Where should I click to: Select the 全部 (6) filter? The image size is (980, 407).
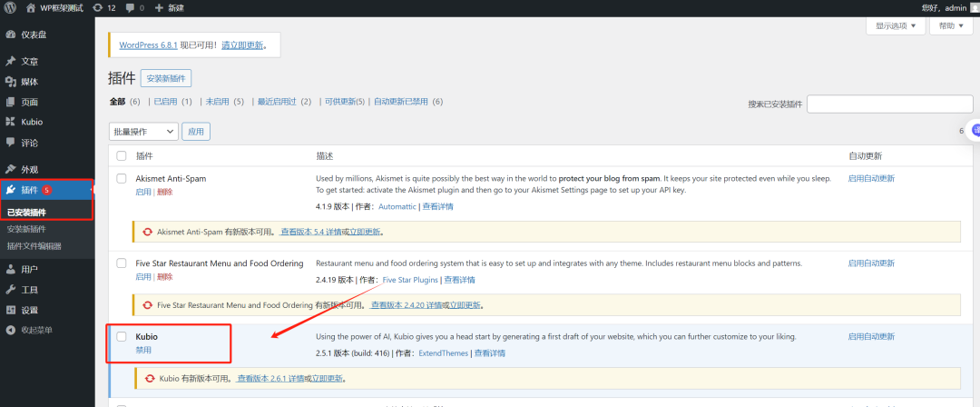click(x=125, y=102)
